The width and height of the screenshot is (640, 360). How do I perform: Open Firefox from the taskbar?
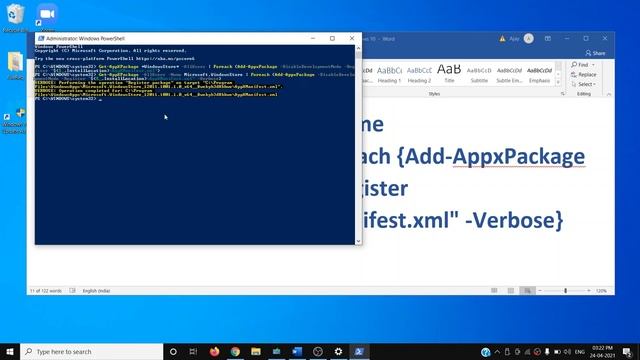pyautogui.click(x=214, y=351)
